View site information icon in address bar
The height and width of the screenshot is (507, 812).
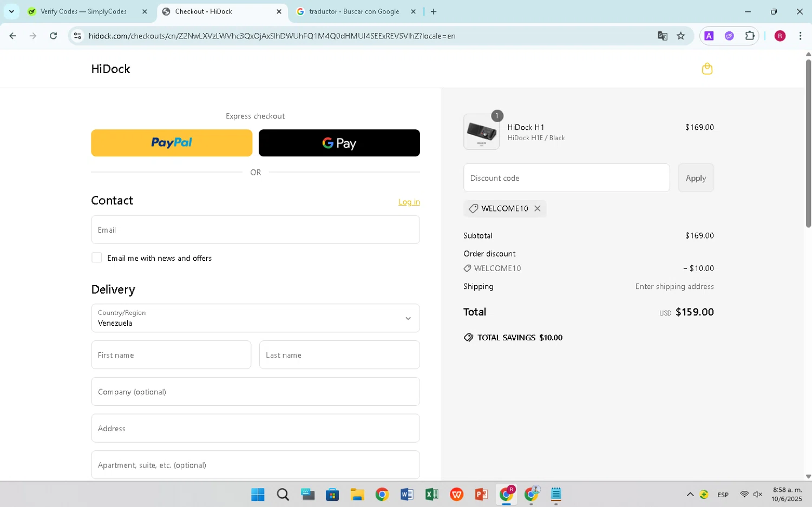(x=77, y=36)
